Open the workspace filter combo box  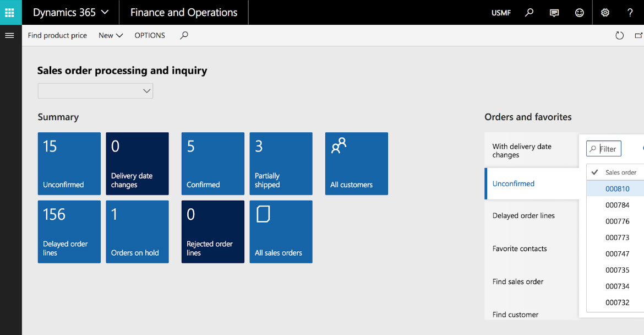95,91
